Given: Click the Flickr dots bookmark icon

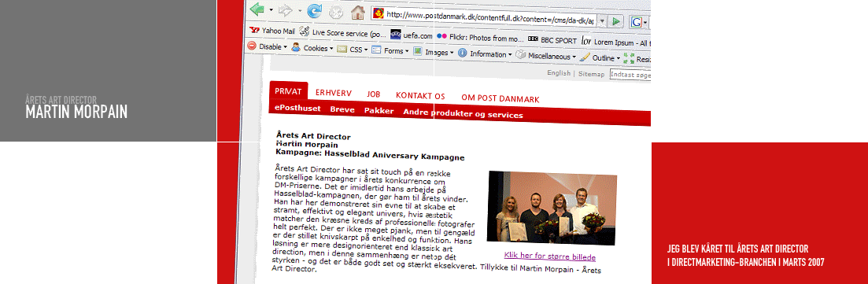Looking at the screenshot, I should [441, 36].
